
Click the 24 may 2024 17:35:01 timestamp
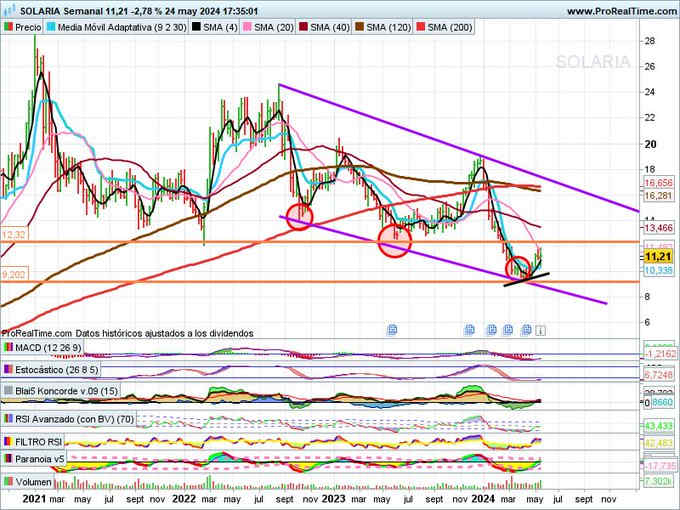(209, 11)
